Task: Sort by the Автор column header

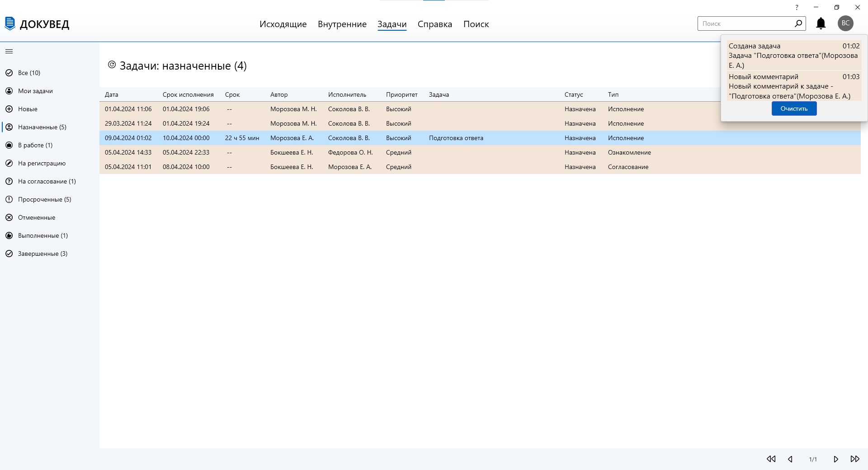Action: point(279,94)
